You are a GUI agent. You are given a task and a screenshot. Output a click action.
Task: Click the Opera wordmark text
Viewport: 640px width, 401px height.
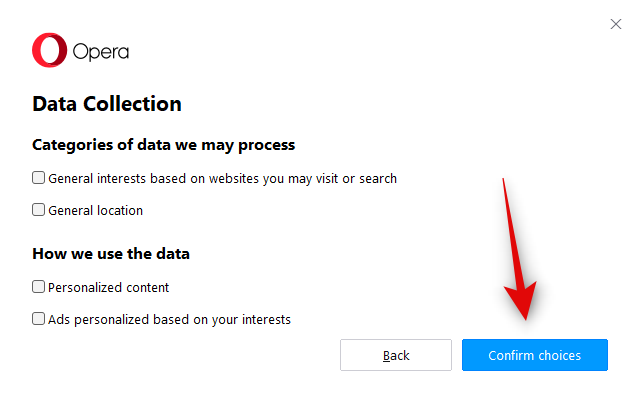tap(100, 52)
